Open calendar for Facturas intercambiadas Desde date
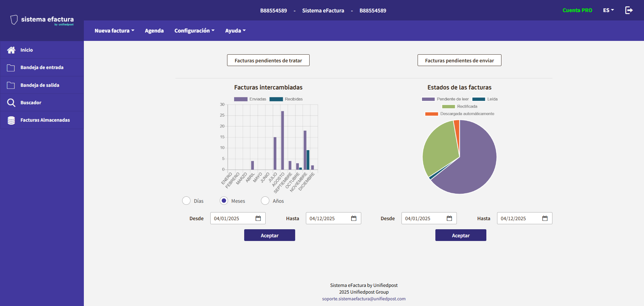Viewport: 644px width, 306px height. coord(258,219)
